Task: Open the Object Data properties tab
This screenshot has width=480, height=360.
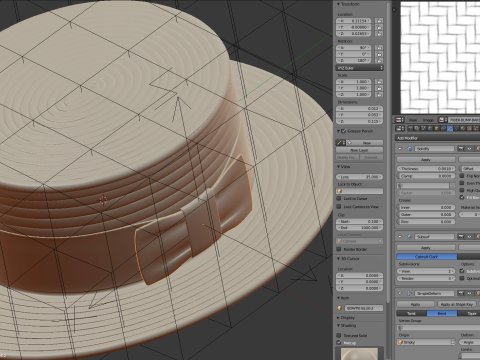Action: pos(456,128)
